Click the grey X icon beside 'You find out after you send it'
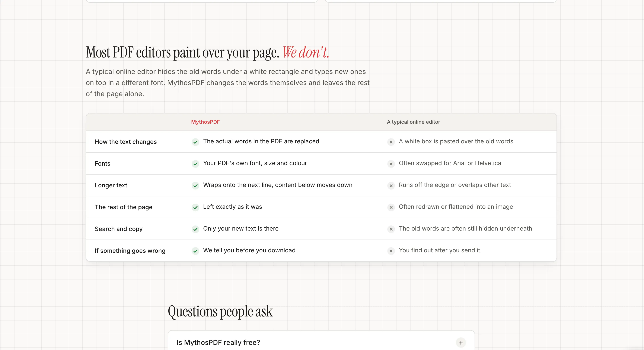This screenshot has width=644, height=350. coord(391,251)
